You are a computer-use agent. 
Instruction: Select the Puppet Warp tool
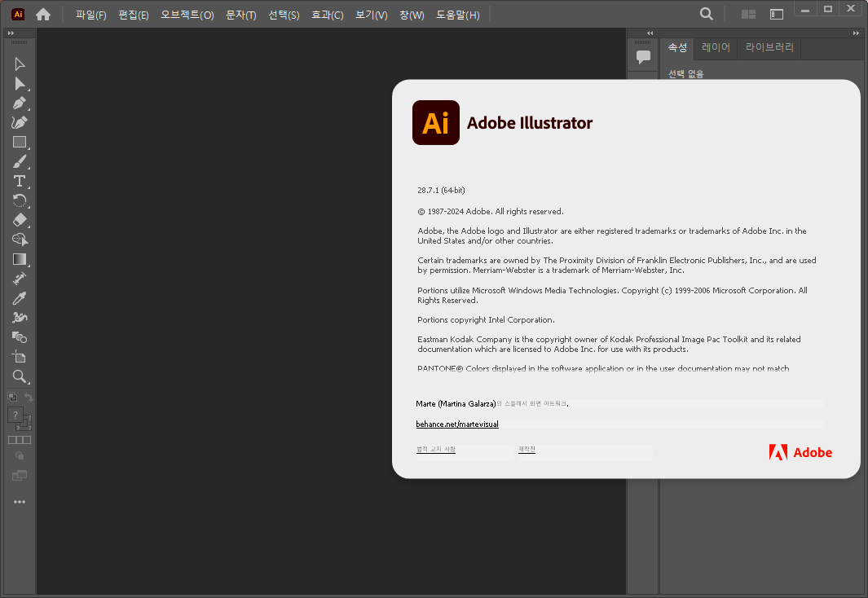[20, 318]
